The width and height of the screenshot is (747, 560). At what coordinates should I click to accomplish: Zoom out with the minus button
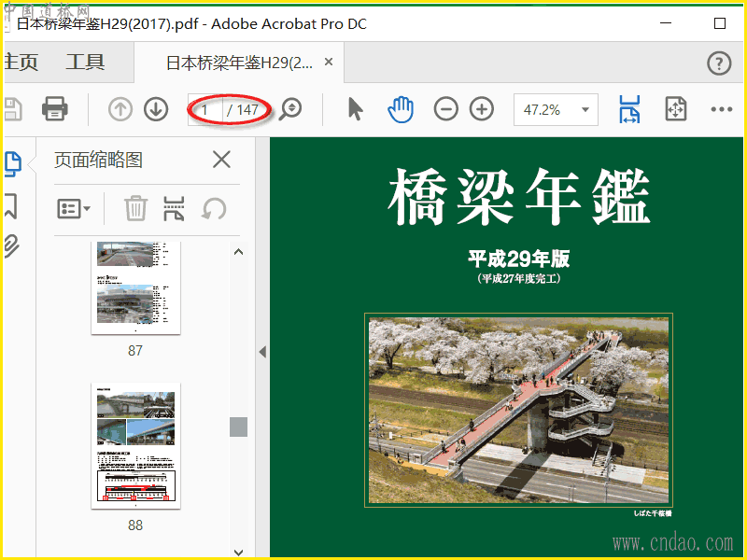[446, 109]
